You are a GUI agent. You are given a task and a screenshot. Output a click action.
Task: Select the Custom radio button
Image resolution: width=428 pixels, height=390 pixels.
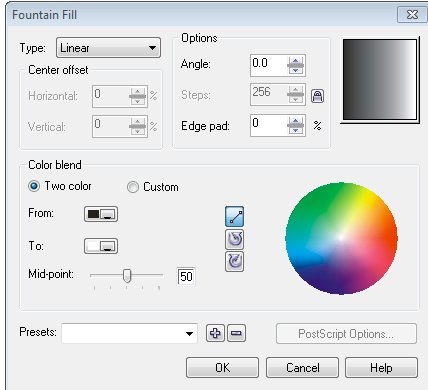(x=133, y=187)
